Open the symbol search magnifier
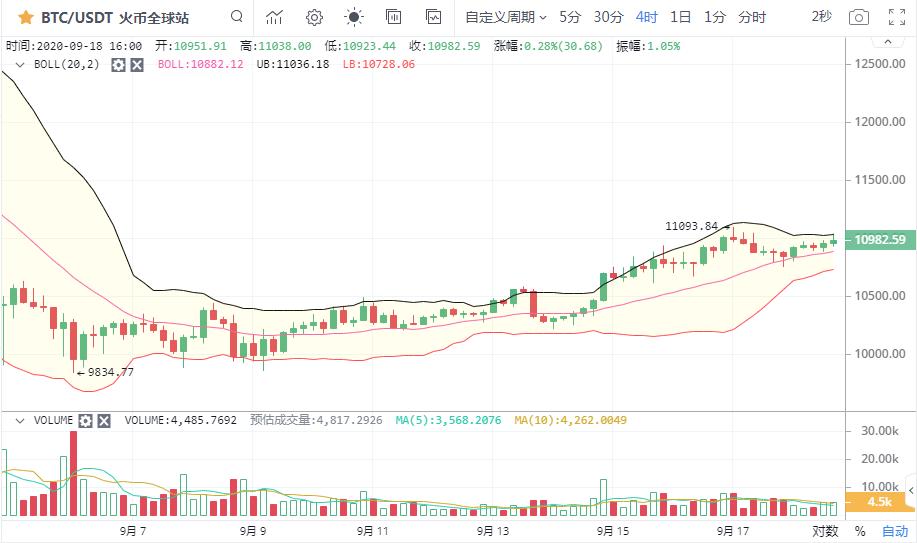This screenshot has height=543, width=917. coord(237,17)
